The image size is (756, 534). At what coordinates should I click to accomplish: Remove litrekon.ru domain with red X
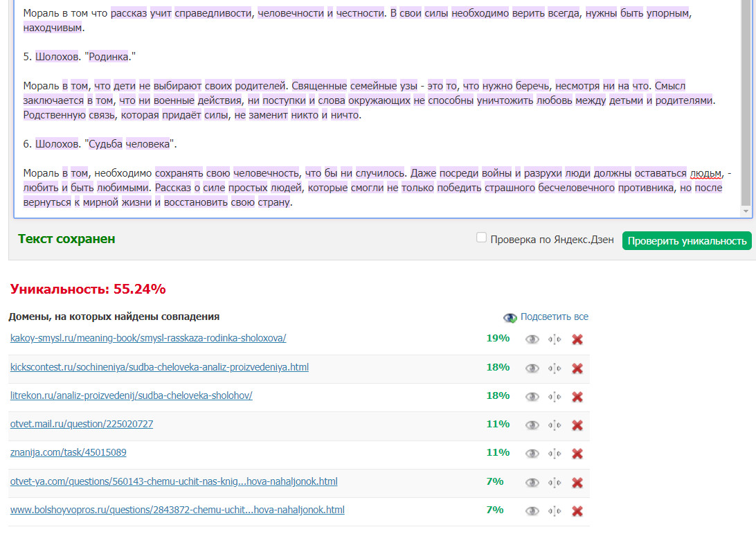pos(577,397)
